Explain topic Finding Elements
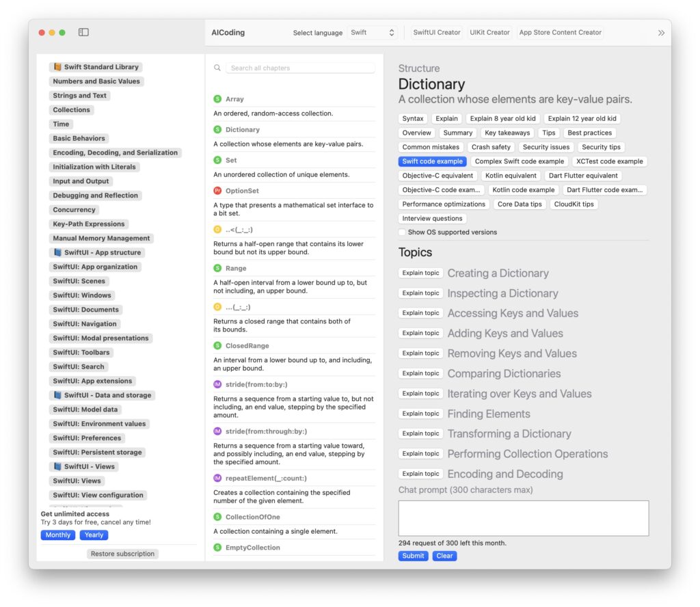The width and height of the screenshot is (700, 607). [420, 414]
